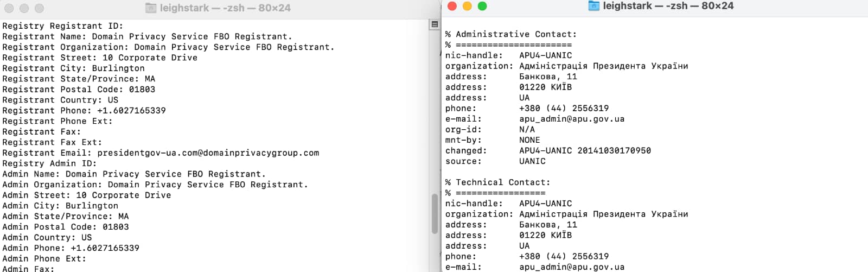Click the inactive zoom button of left terminal

coord(39,8)
